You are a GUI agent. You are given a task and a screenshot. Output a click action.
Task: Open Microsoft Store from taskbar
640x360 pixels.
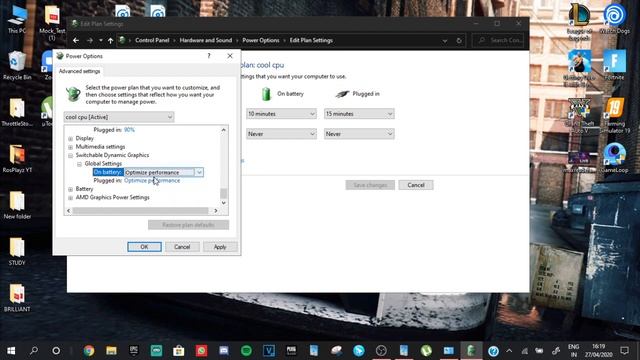coord(178,351)
